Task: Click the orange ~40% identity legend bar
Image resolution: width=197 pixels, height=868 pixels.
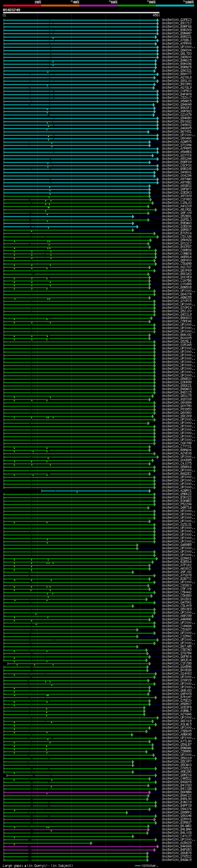Action: 60,6
